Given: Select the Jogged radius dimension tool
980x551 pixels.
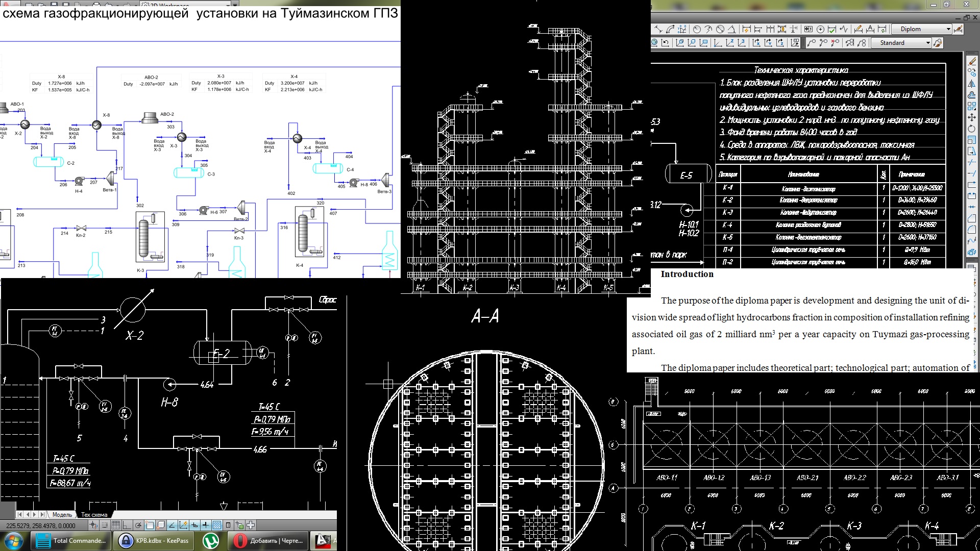Looking at the screenshot, I should (x=708, y=29).
